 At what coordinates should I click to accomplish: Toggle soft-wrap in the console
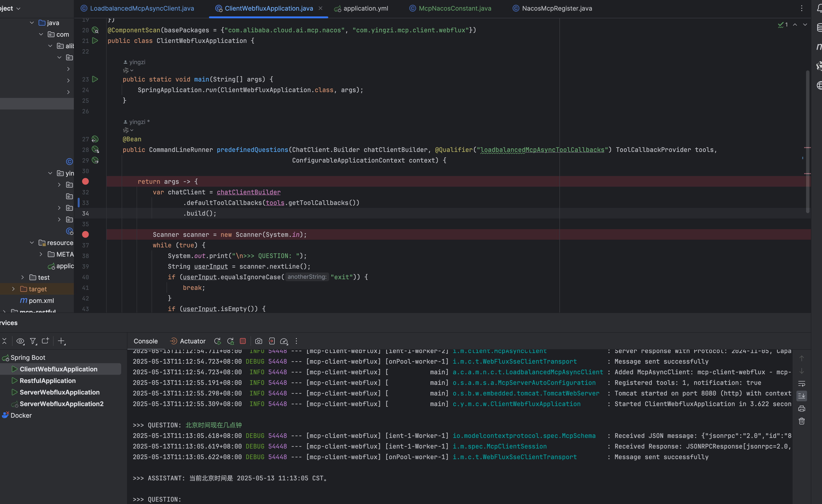[802, 384]
